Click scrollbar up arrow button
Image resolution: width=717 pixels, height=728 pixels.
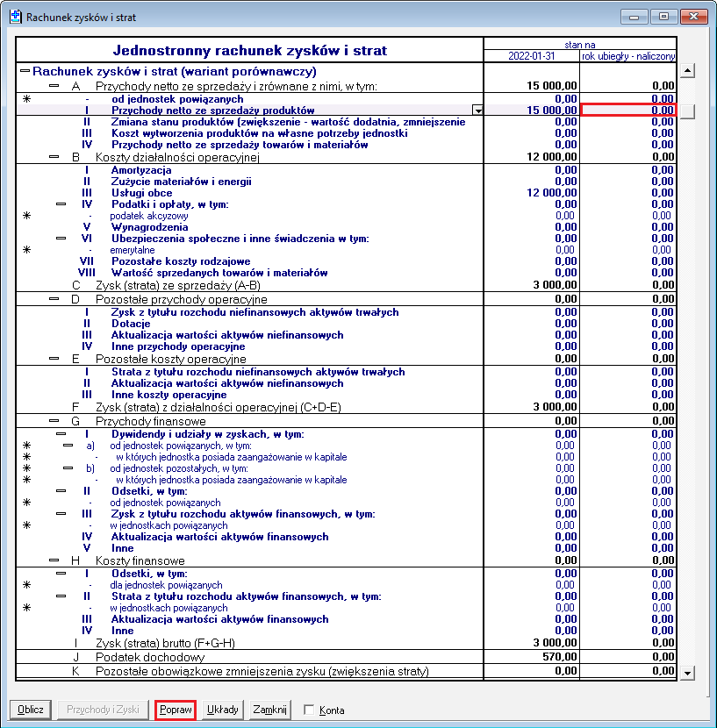pos(687,71)
